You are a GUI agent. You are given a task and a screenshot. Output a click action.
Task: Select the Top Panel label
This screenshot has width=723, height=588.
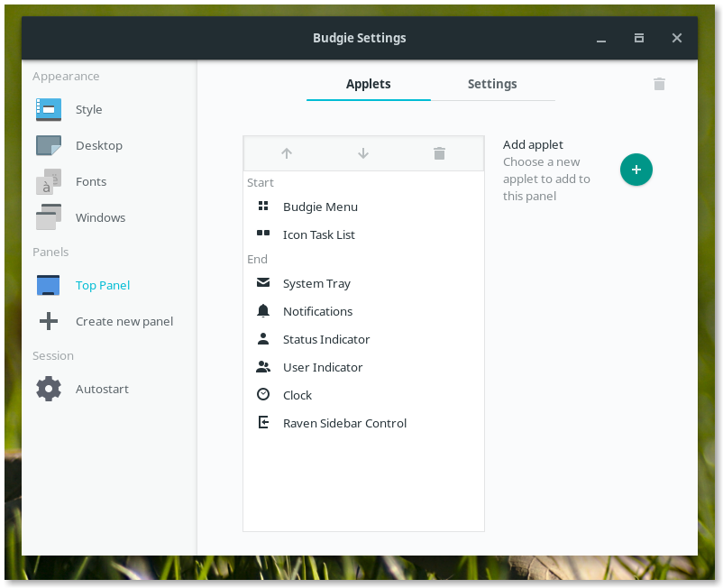click(x=103, y=286)
